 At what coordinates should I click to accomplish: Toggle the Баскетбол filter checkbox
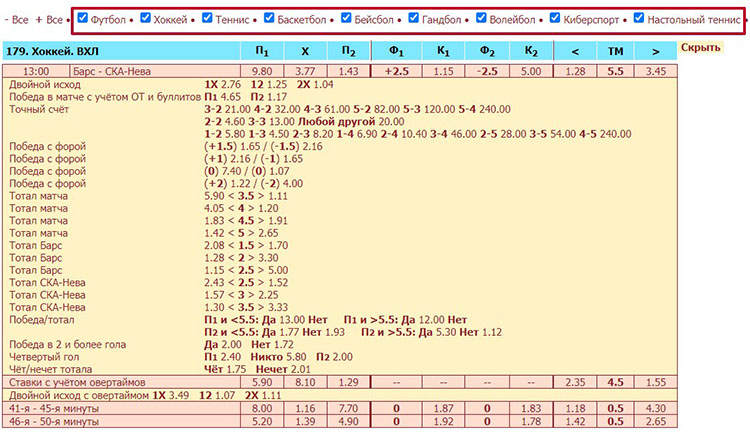(270, 18)
